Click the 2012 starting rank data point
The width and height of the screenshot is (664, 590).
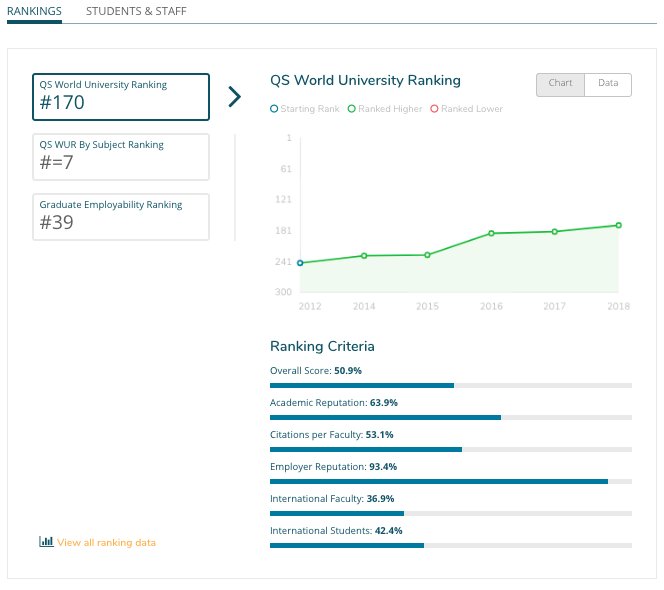pos(300,263)
